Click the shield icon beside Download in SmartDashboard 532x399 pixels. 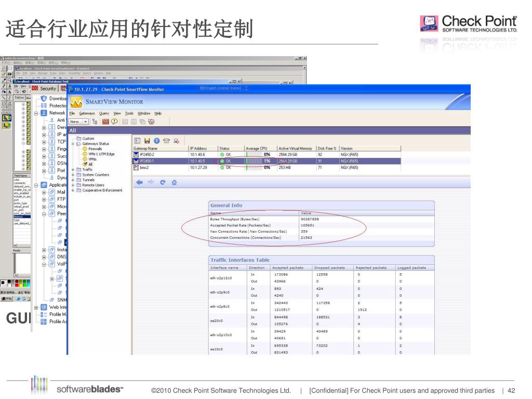44,98
